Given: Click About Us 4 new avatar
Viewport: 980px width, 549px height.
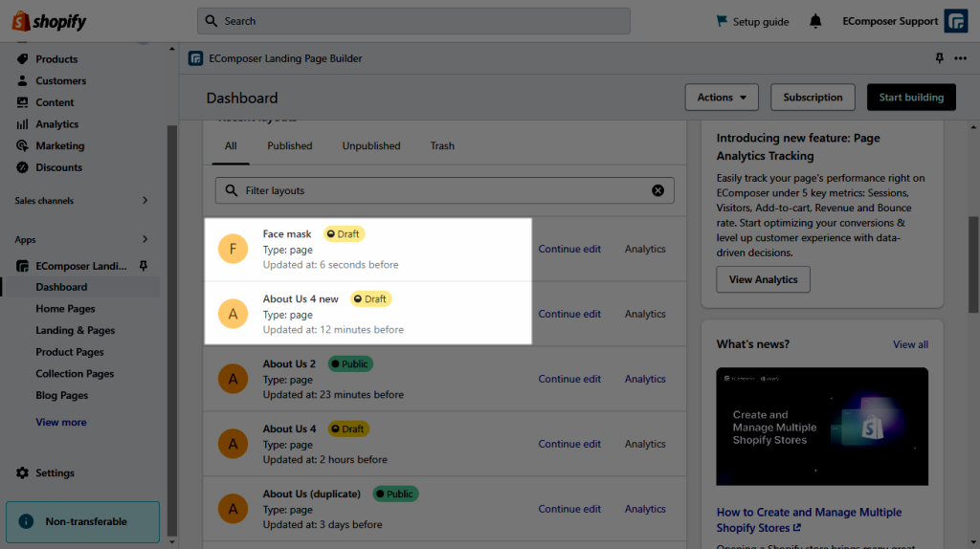Looking at the screenshot, I should pos(234,314).
